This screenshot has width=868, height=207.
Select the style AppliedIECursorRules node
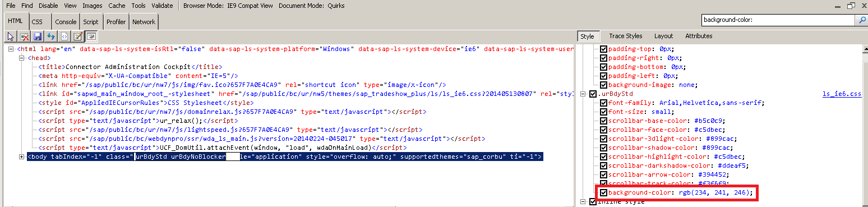146,103
